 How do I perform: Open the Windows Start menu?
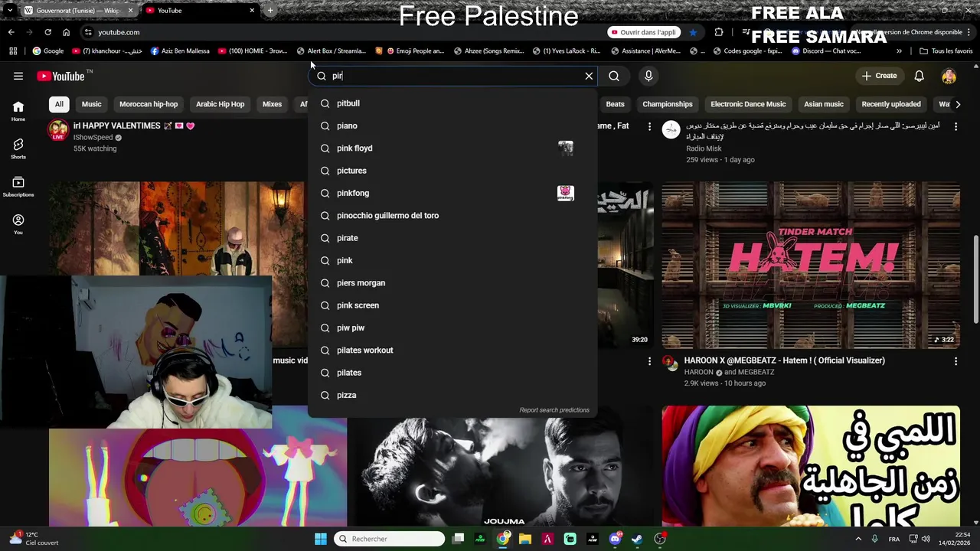(321, 539)
